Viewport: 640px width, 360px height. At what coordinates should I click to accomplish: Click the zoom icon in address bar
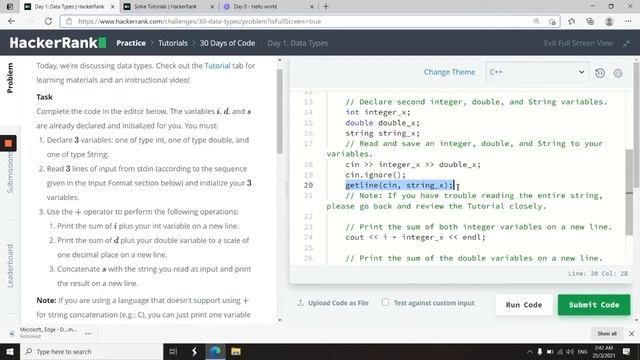tap(536, 21)
